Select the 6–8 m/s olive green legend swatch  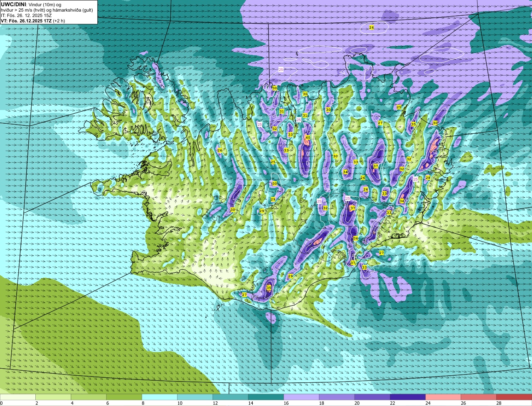coord(124,397)
